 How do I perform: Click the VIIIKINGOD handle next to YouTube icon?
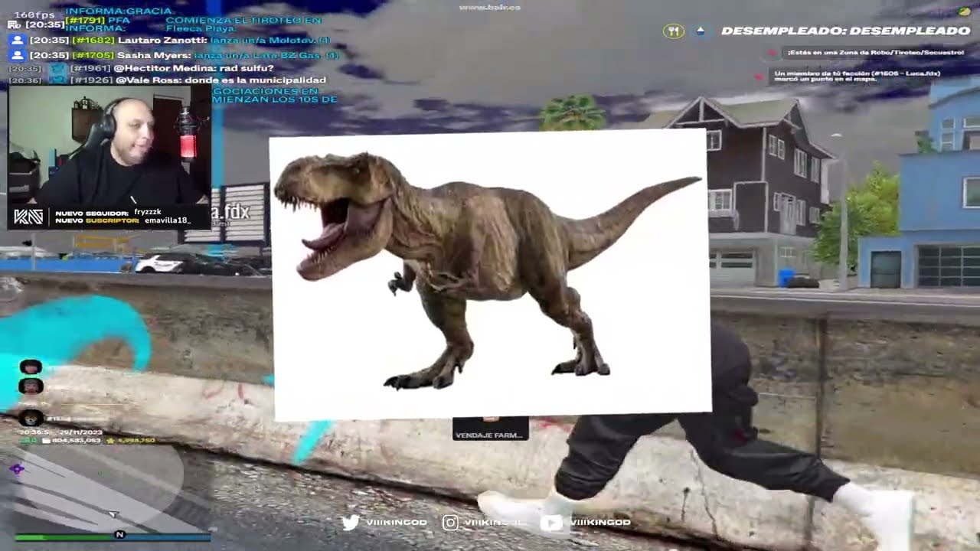pyautogui.click(x=599, y=523)
